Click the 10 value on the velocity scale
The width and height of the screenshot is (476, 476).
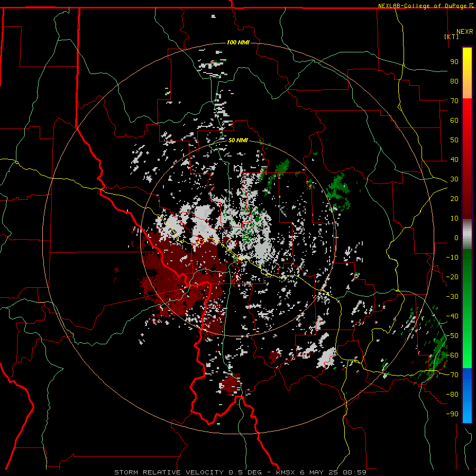[x=454, y=218]
